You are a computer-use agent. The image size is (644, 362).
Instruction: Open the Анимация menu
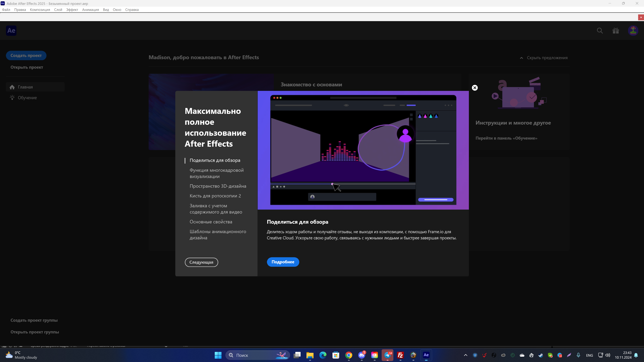pyautogui.click(x=90, y=10)
